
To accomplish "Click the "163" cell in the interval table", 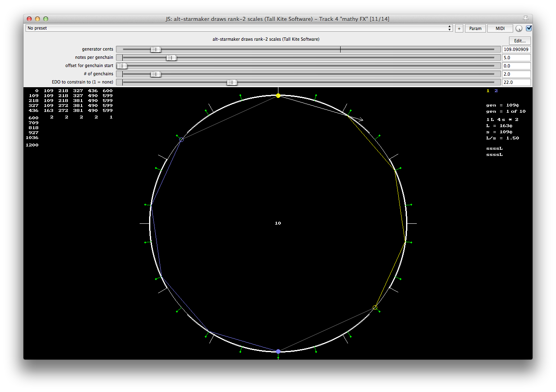I will point(49,111).
